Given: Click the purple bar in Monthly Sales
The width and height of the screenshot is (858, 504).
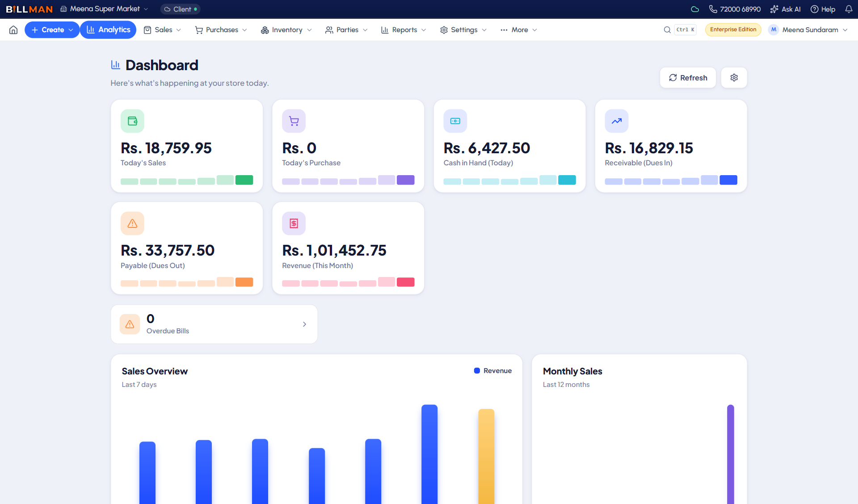Looking at the screenshot, I should click(x=731, y=454).
